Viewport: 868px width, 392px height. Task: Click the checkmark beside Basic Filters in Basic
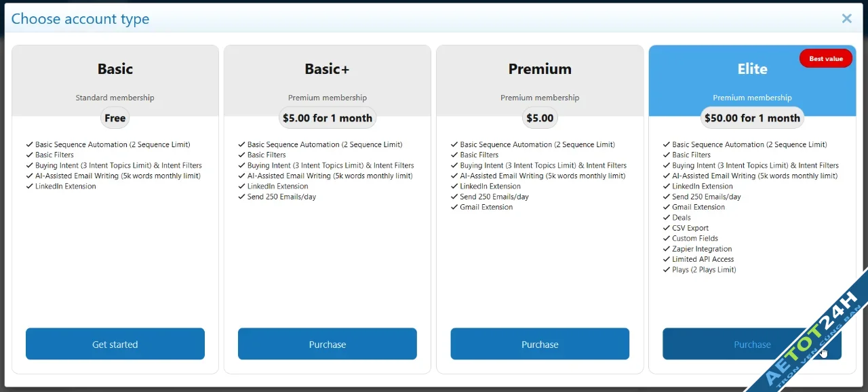coord(29,155)
